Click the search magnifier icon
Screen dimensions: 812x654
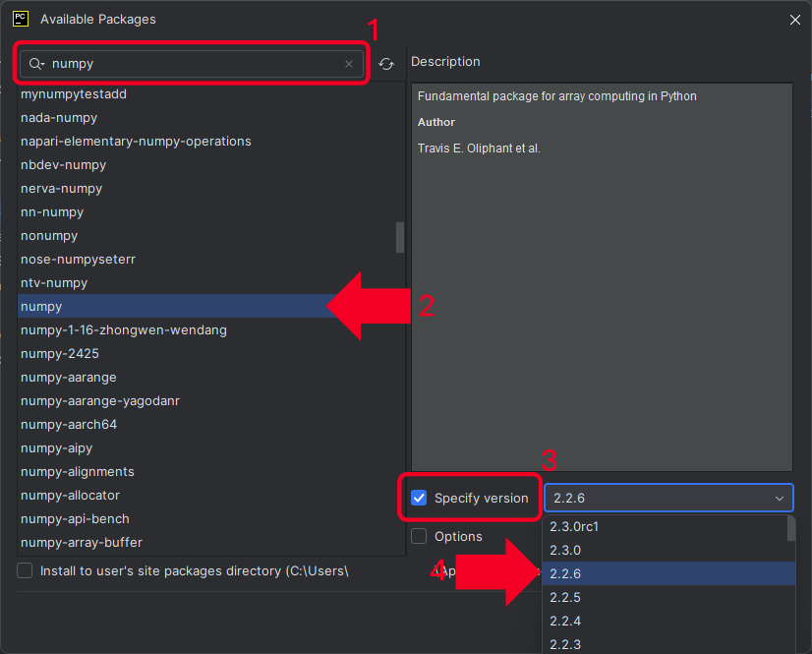pos(36,64)
